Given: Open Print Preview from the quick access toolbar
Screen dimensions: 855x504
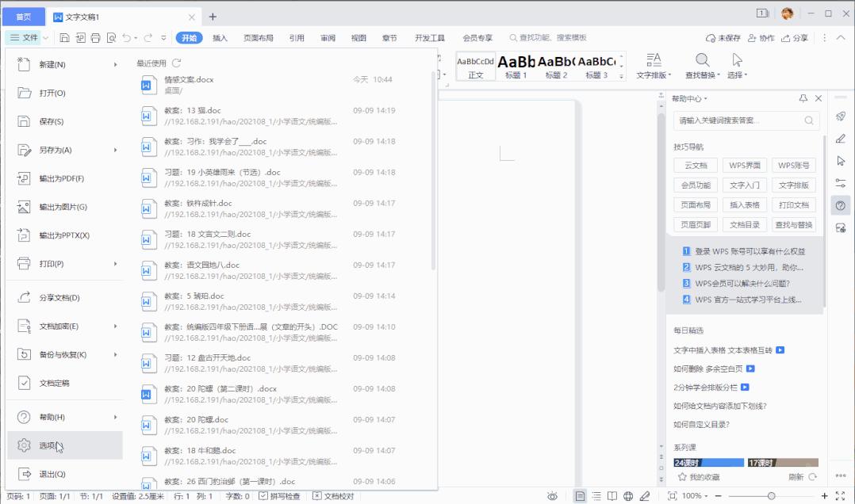Looking at the screenshot, I should [x=112, y=37].
